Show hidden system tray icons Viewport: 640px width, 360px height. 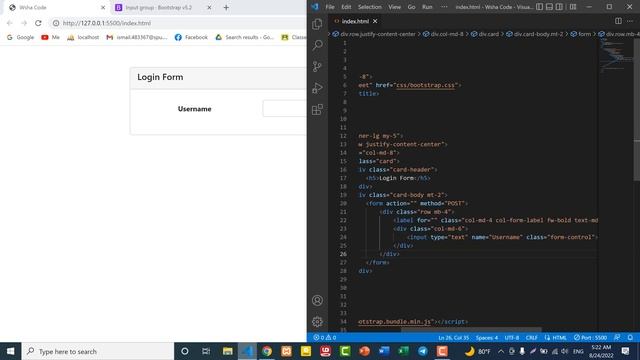[501, 351]
